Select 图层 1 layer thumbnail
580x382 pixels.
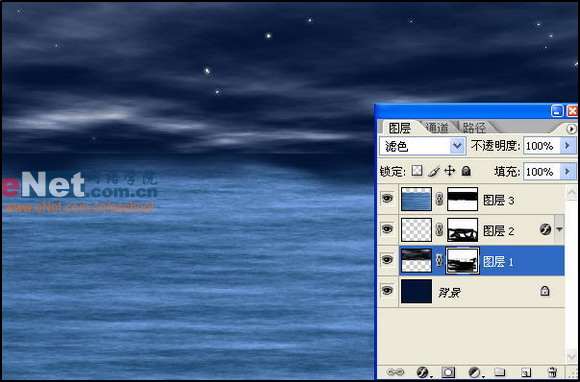click(417, 260)
